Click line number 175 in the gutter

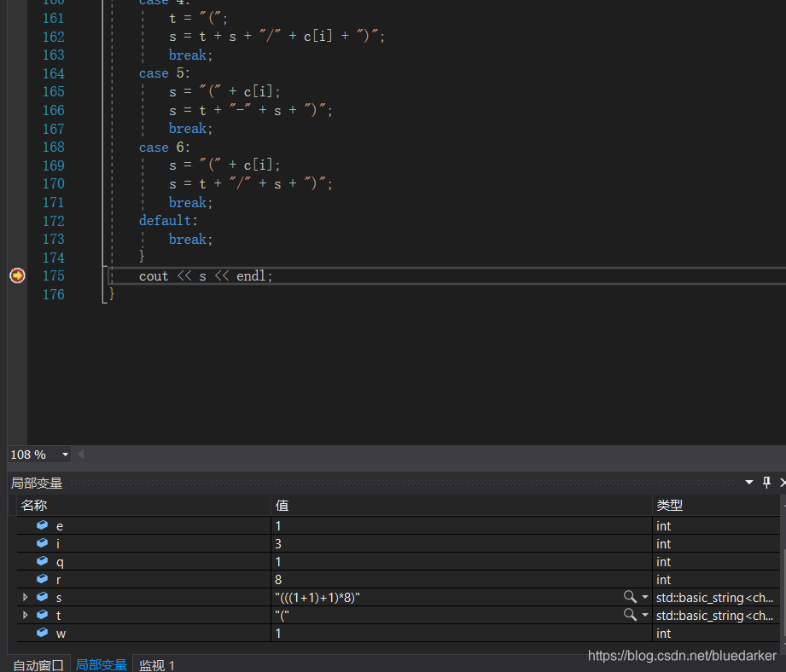[x=54, y=276]
